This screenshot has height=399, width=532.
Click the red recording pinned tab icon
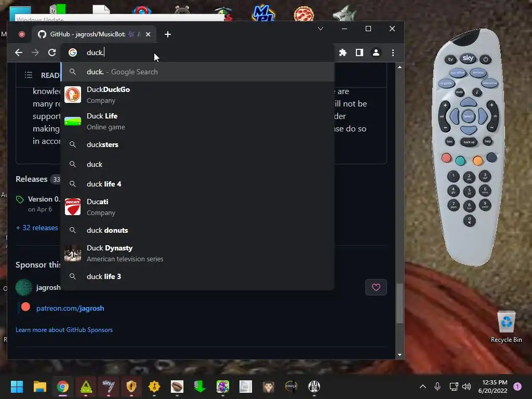[22, 34]
